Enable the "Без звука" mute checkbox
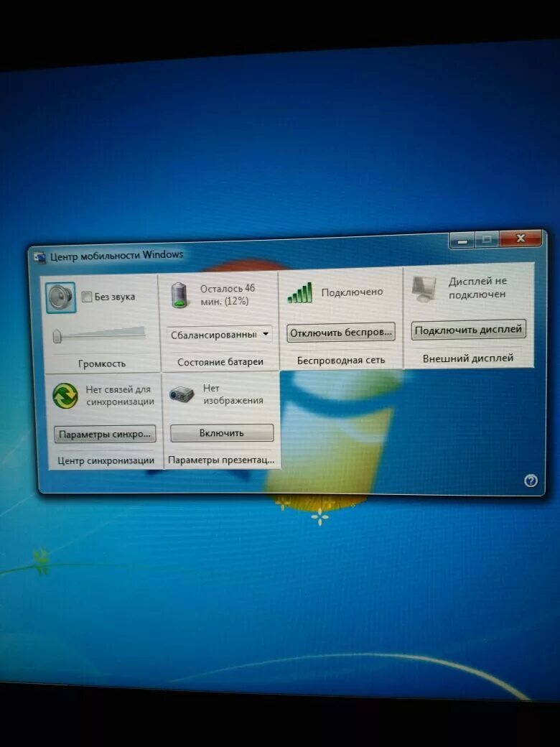Screen dimensions: 560x747 point(87,297)
